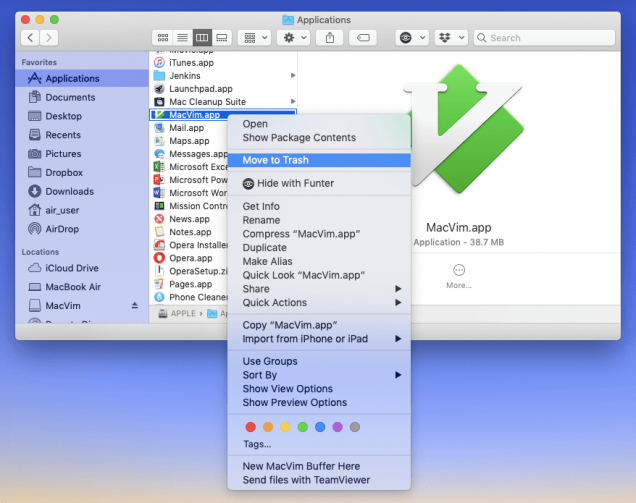Choose Send files with TeamViewer
This screenshot has width=636, height=503.
pos(319,480)
